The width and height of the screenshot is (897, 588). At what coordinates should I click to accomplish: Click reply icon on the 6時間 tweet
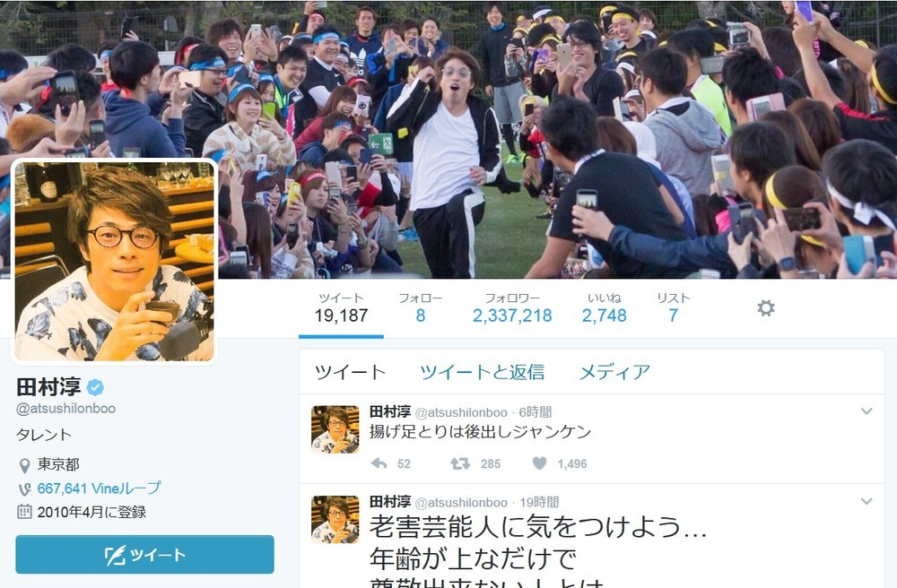point(379,463)
